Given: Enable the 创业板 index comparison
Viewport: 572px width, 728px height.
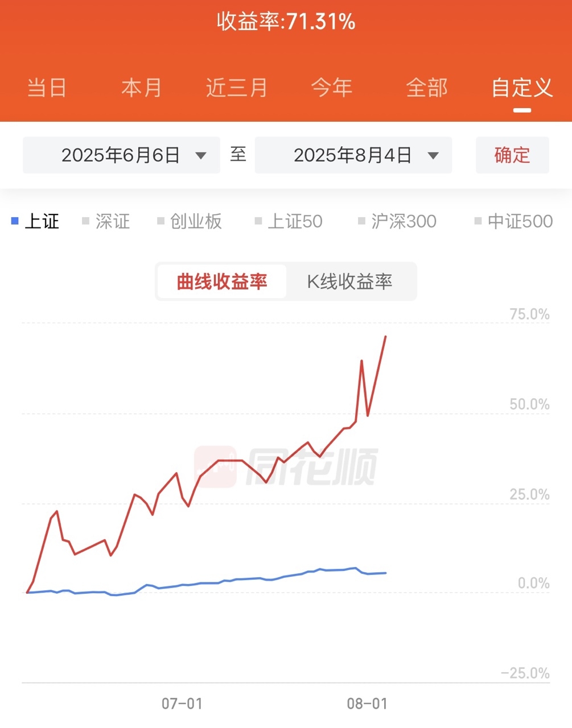Looking at the screenshot, I should point(190,221).
